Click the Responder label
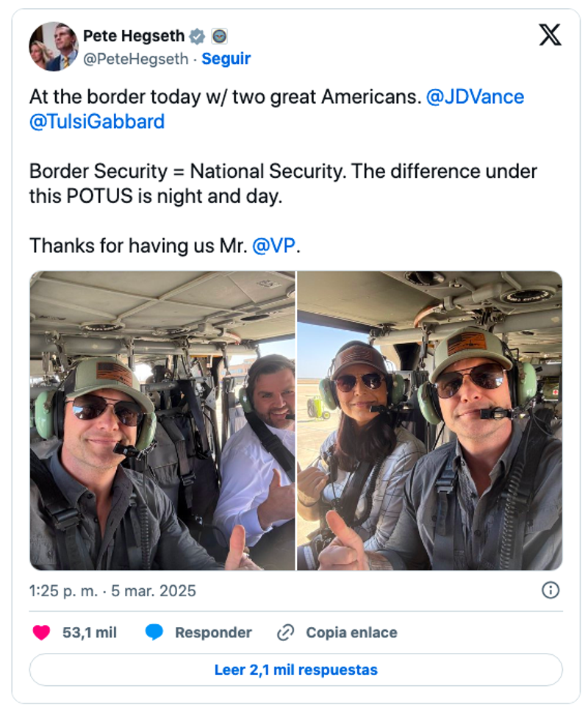Viewport: 588px width, 708px height. pos(213,632)
